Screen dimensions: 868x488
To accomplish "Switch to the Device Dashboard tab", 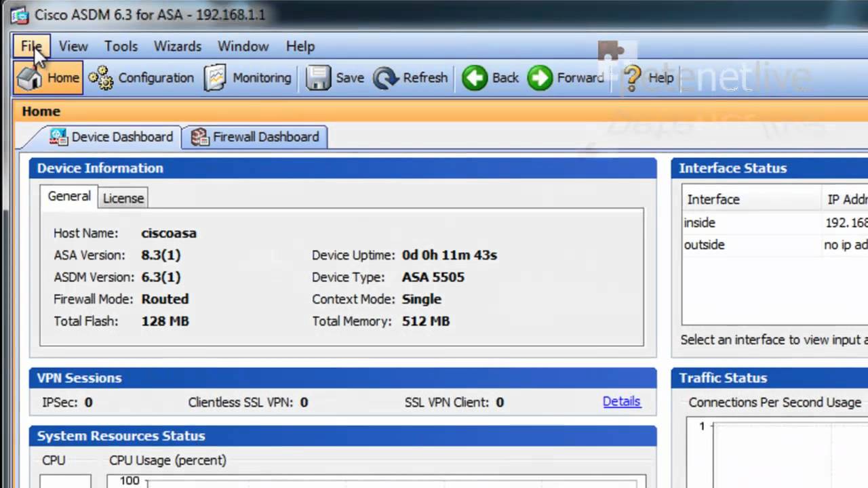I will 112,137.
